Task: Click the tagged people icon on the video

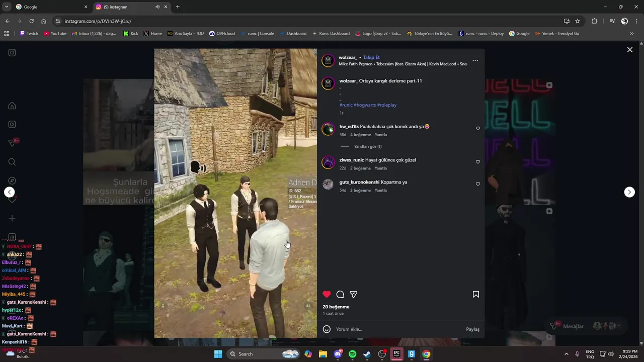Action: point(163,305)
